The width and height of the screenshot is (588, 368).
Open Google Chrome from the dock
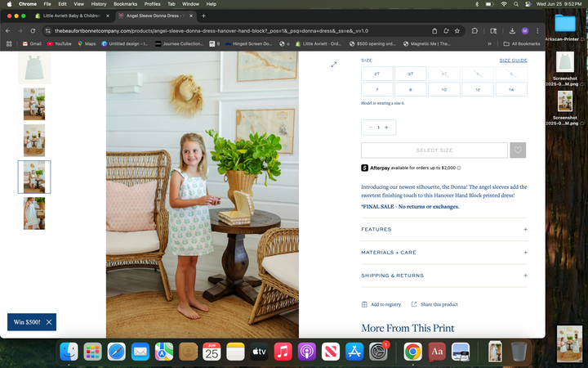pyautogui.click(x=412, y=352)
